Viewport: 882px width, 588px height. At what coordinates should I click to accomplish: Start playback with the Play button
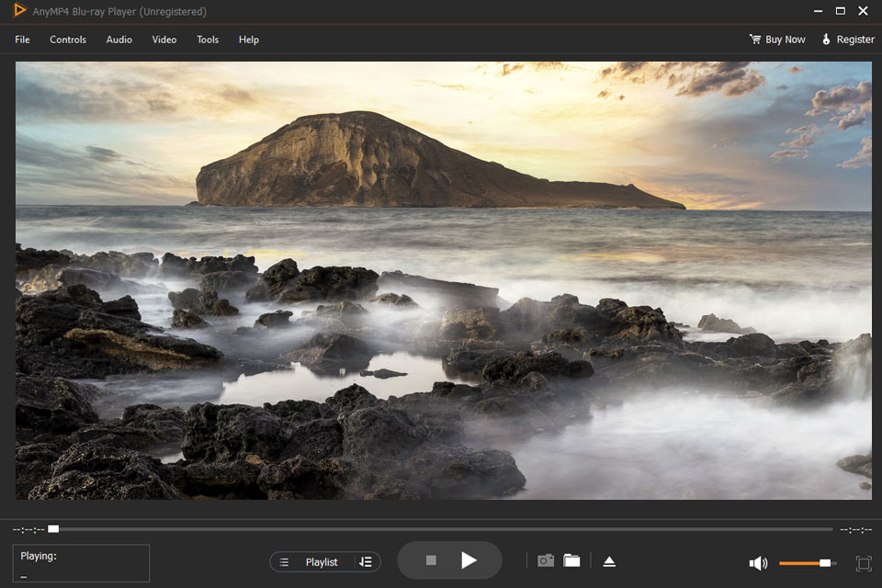469,560
